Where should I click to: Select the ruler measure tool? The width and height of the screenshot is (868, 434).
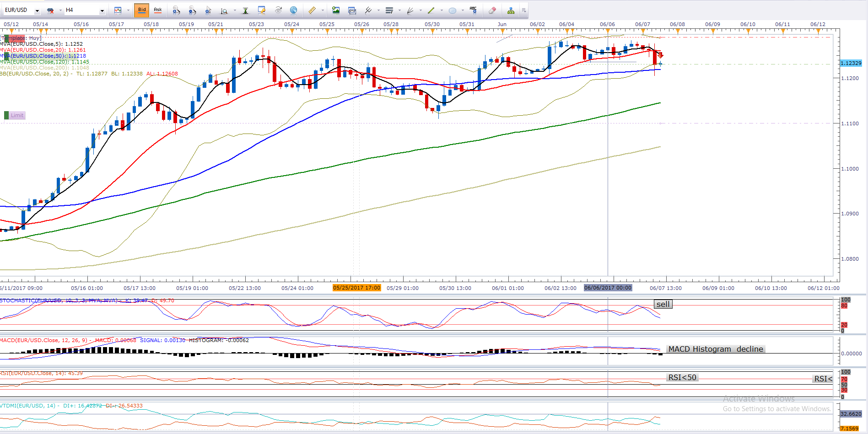[312, 10]
